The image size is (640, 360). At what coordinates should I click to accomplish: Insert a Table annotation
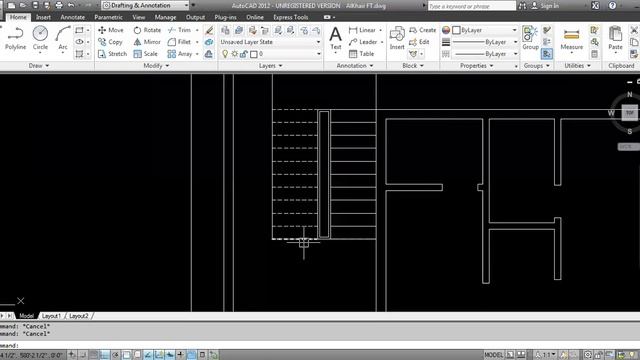point(362,54)
